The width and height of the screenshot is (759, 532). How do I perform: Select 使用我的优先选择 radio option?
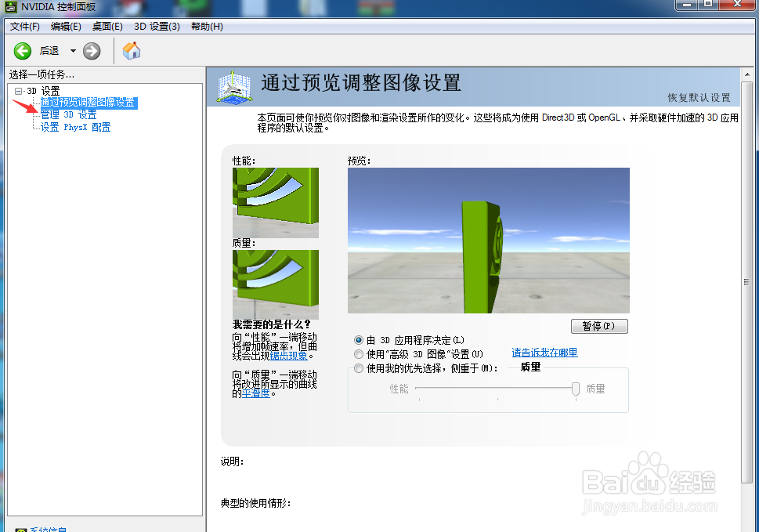[359, 368]
